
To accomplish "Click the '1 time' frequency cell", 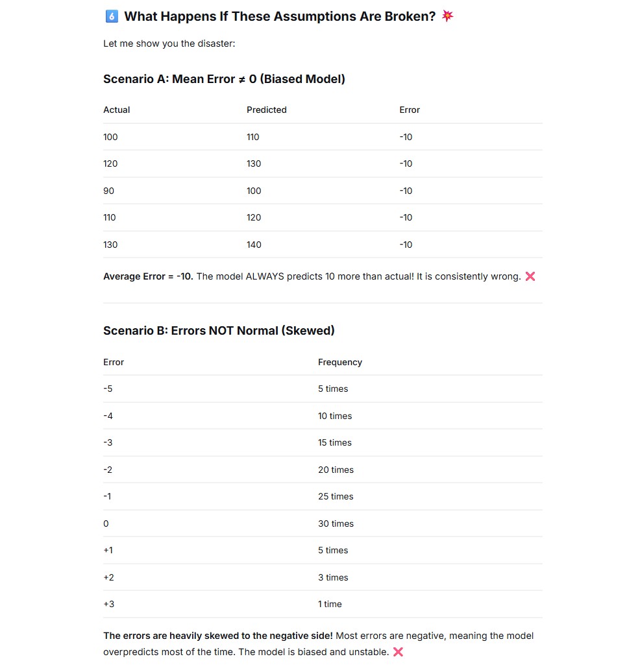I will click(330, 604).
